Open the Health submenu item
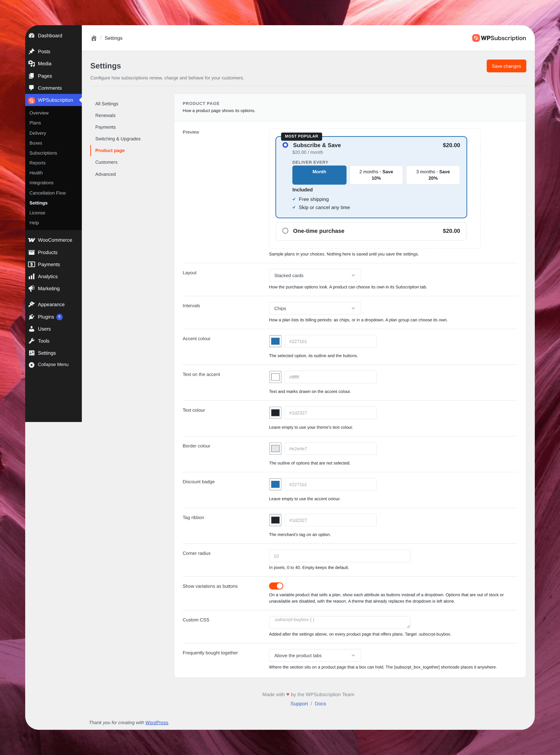Screen dimensions: 560x755 [36, 173]
